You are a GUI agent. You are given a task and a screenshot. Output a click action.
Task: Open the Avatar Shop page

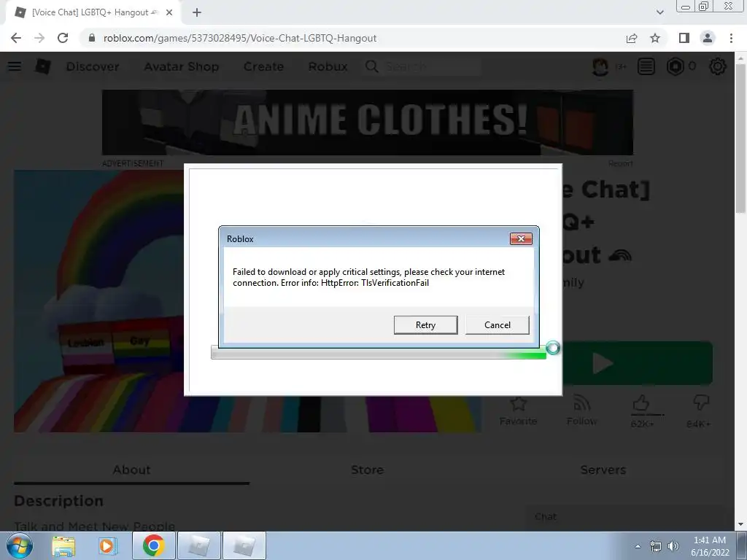[182, 66]
